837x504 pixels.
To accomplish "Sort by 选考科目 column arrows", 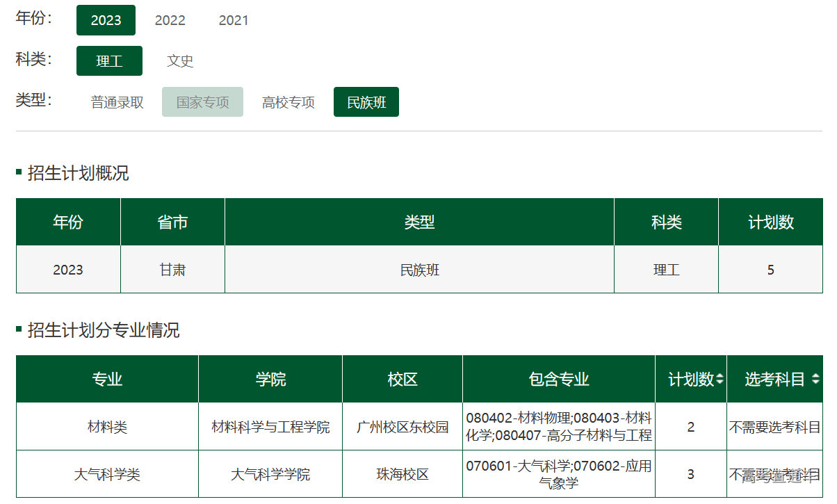I will pos(815,380).
